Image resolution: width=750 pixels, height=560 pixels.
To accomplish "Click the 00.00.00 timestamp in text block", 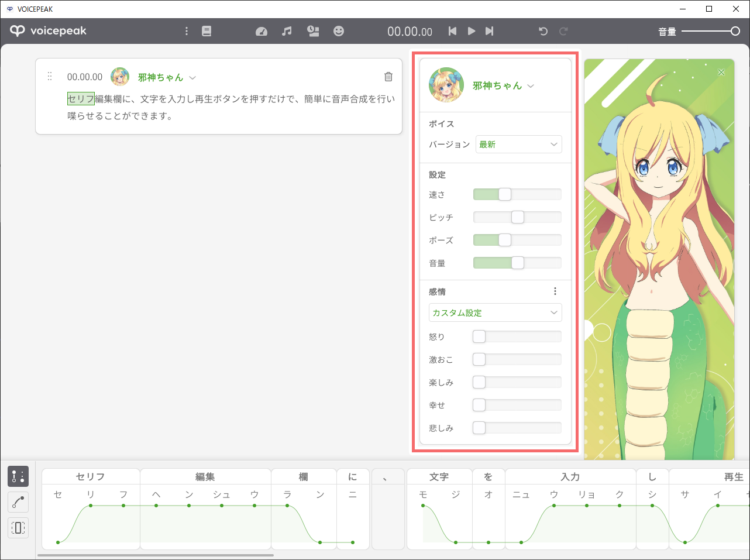I will pyautogui.click(x=85, y=77).
